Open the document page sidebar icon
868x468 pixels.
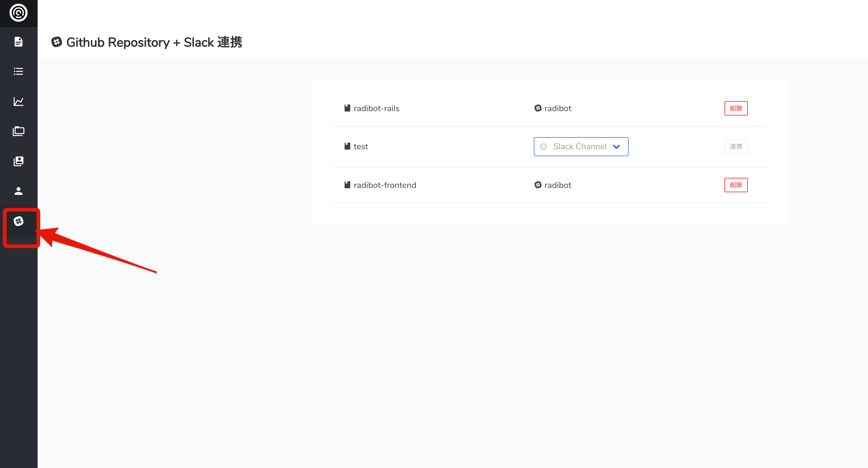[19, 42]
